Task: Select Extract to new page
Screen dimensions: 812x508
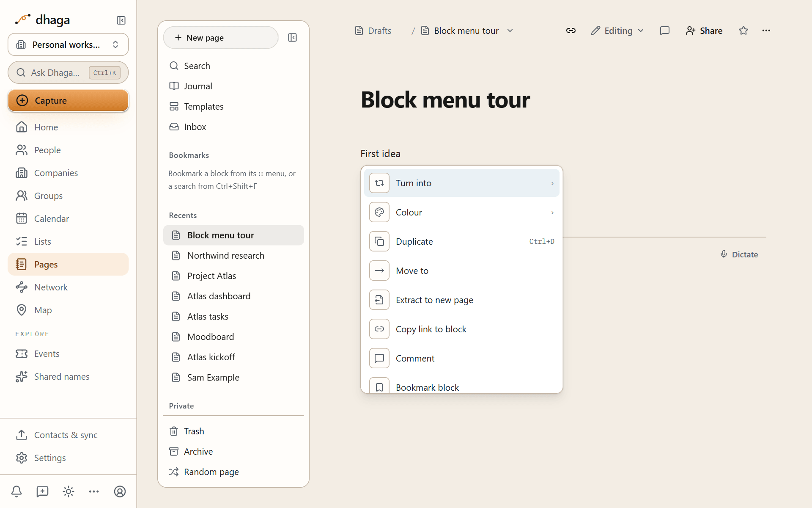Action: (461, 300)
